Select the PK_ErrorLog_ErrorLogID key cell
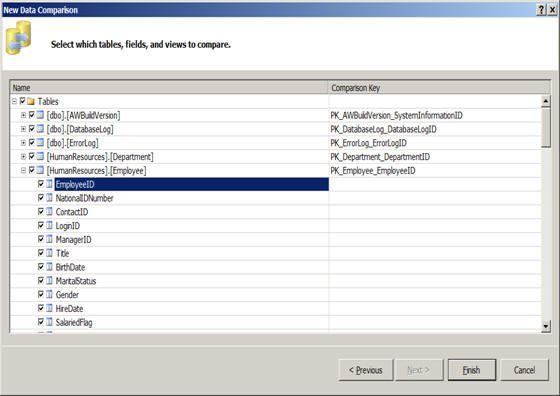 point(435,143)
